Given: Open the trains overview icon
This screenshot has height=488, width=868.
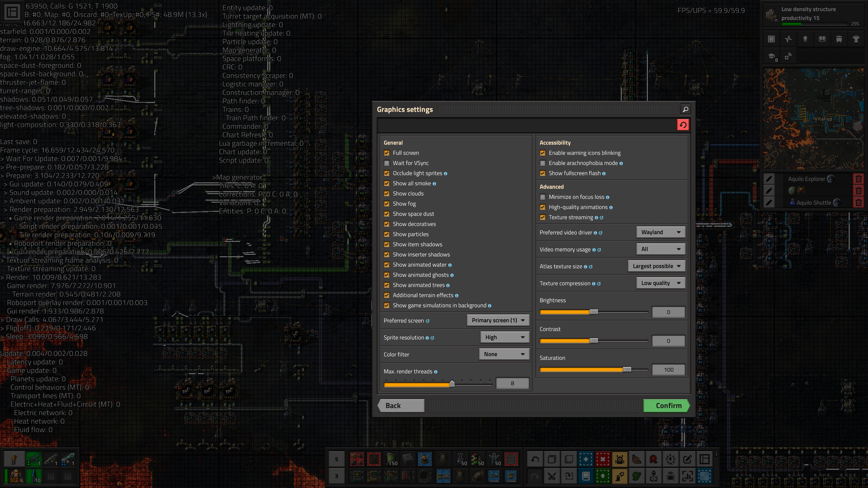Looking at the screenshot, I should click(839, 39).
